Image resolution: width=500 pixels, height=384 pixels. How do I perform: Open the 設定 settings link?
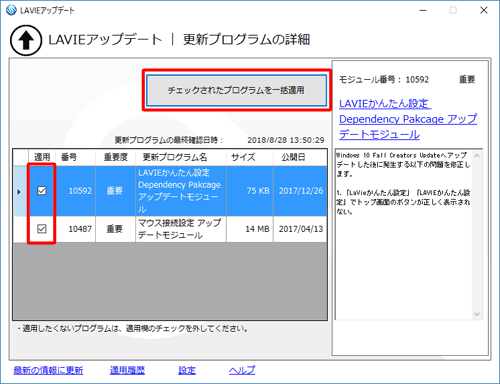click(x=187, y=370)
